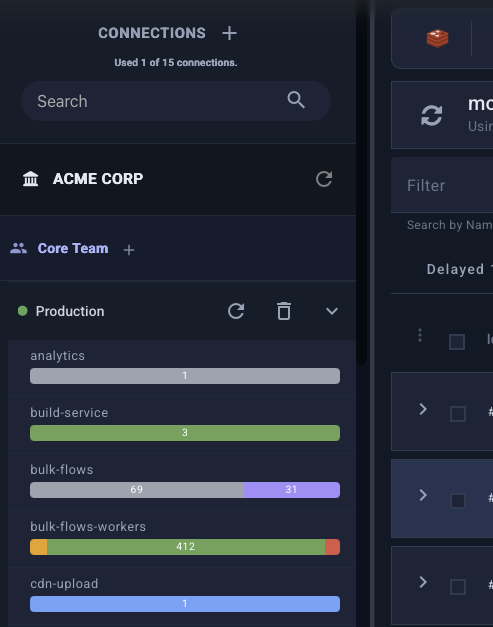
Task: Click cdn-upload blue progress bar
Action: tap(185, 604)
